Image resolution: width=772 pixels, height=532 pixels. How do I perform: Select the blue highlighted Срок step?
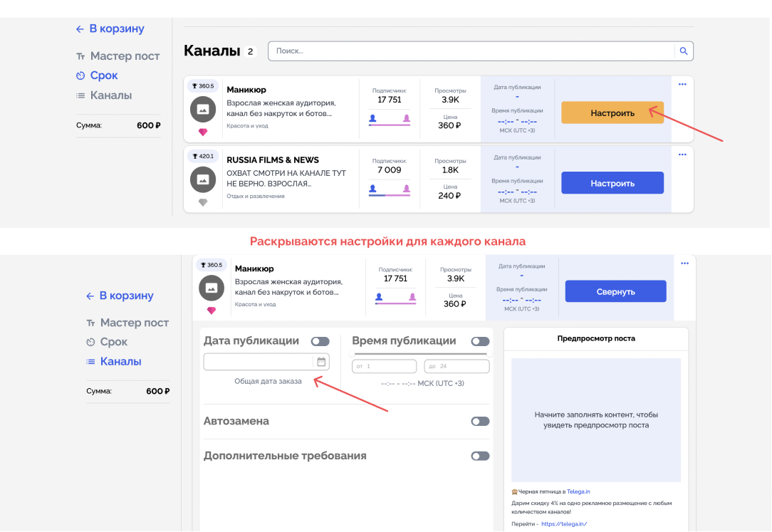click(x=97, y=75)
